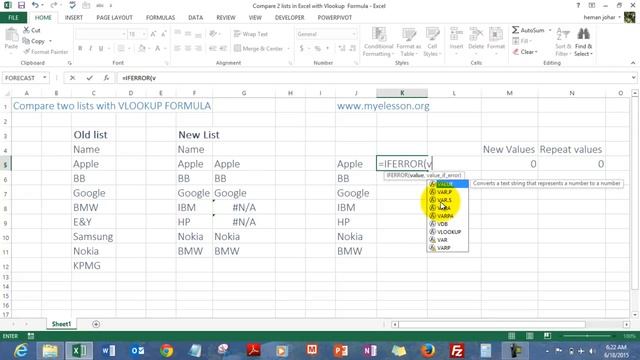
Task: Toggle Underline formatting
Action: pyautogui.click(x=101, y=49)
